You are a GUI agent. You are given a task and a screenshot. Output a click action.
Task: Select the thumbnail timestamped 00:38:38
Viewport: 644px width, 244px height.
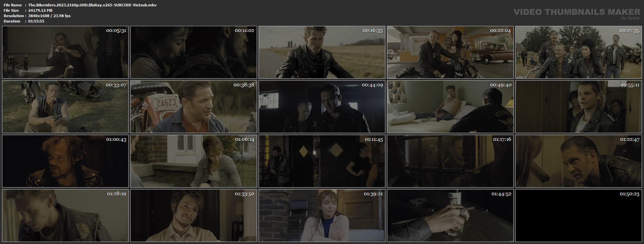(x=194, y=107)
